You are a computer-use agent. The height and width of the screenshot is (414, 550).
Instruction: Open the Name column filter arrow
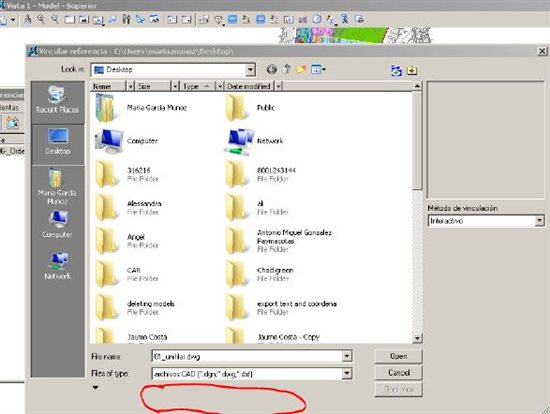coord(130,86)
